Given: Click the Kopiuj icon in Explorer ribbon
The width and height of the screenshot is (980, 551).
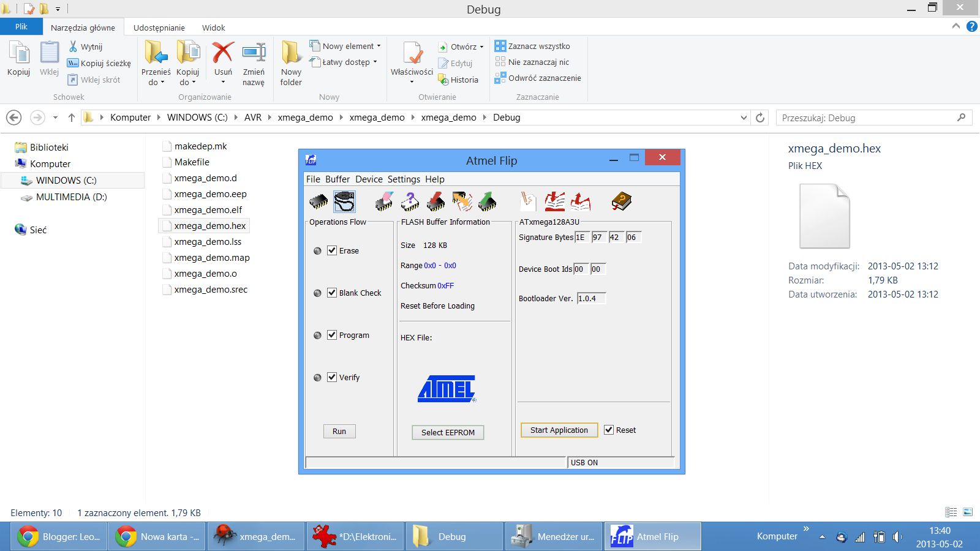Looking at the screenshot, I should (x=18, y=59).
